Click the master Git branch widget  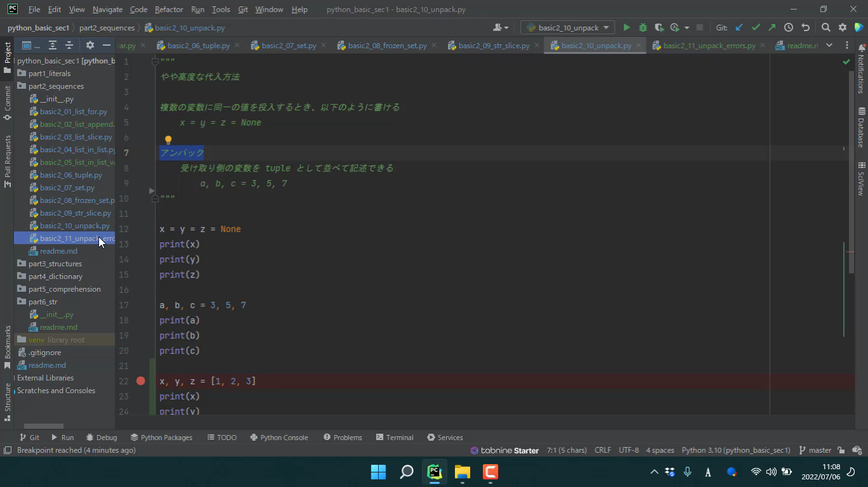click(x=815, y=450)
